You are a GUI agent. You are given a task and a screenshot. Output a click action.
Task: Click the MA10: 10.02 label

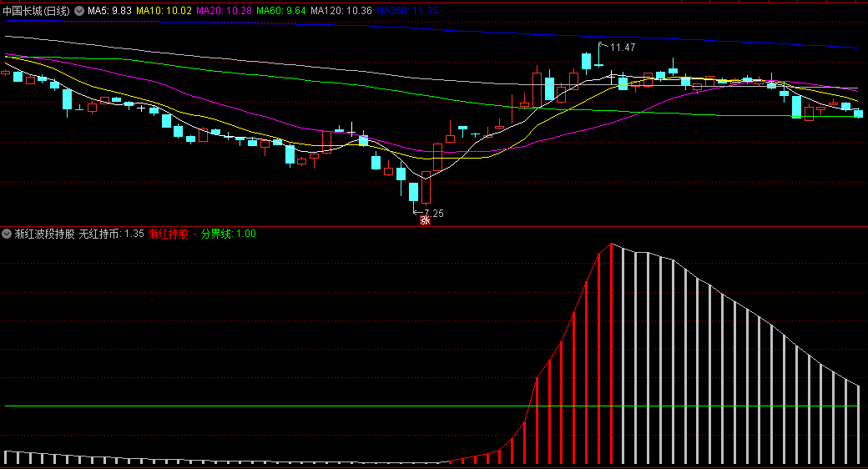click(x=164, y=11)
